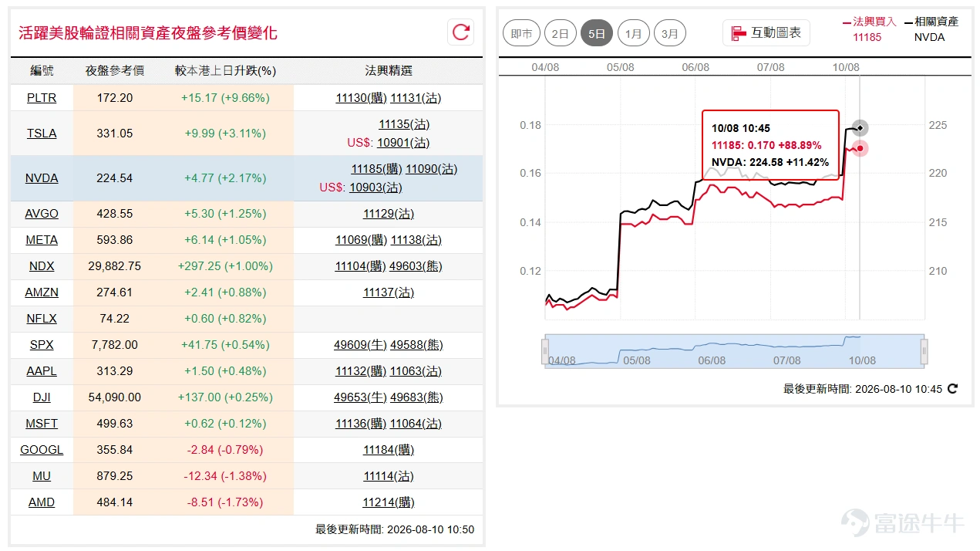
Task: Click NVDA night price 224.54
Action: 115,178
